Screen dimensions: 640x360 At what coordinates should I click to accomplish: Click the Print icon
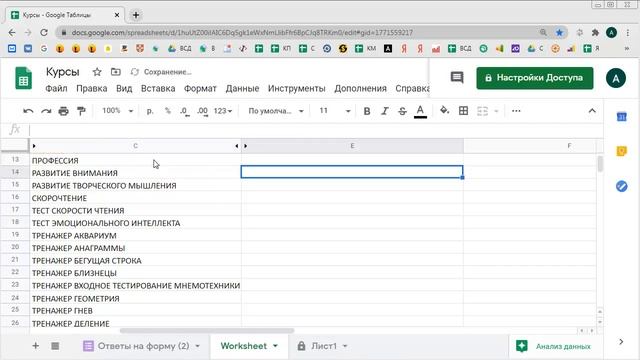coord(63,111)
